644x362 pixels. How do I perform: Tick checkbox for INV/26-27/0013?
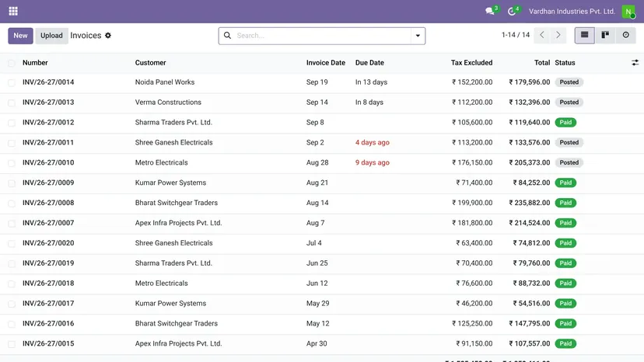point(12,103)
